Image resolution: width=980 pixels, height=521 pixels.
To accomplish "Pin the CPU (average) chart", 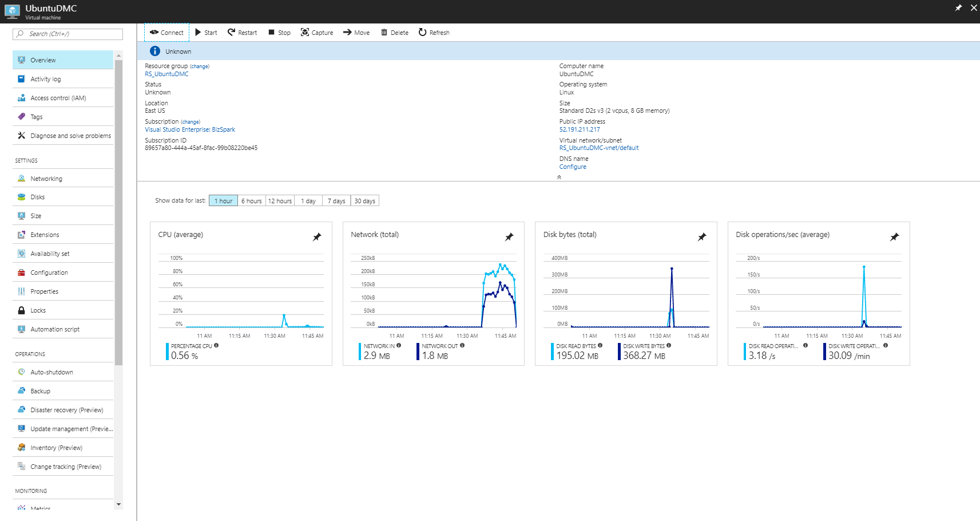I will point(317,236).
